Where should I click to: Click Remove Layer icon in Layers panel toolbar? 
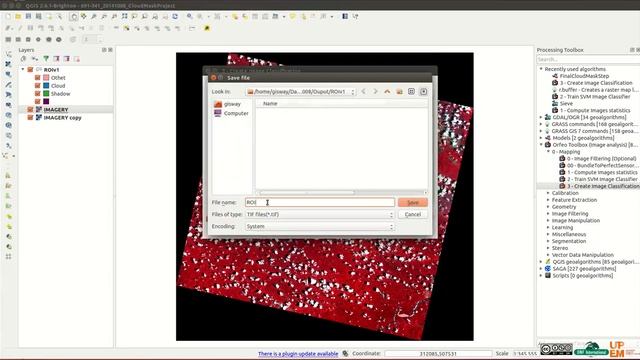[x=77, y=59]
